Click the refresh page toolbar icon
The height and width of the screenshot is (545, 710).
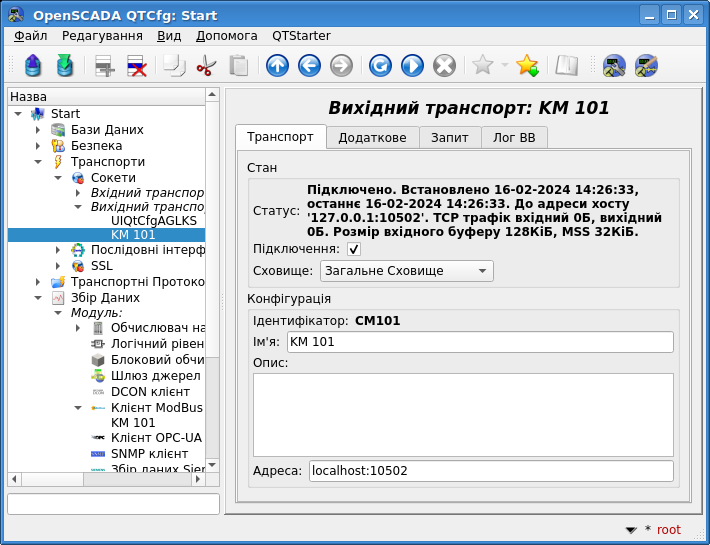point(380,66)
